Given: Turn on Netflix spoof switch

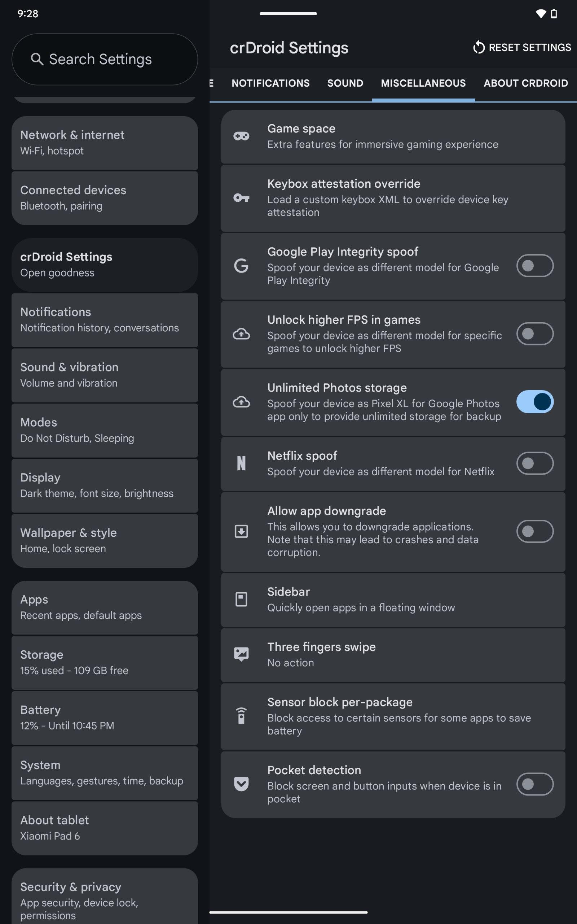Looking at the screenshot, I should click(x=535, y=463).
